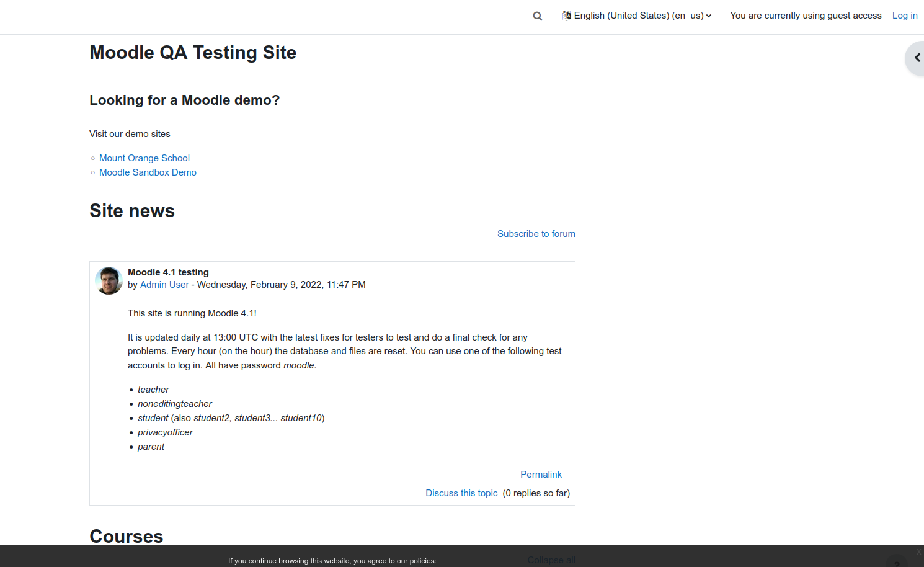Click Discuss this topic
This screenshot has width=924, height=567.
tap(461, 493)
